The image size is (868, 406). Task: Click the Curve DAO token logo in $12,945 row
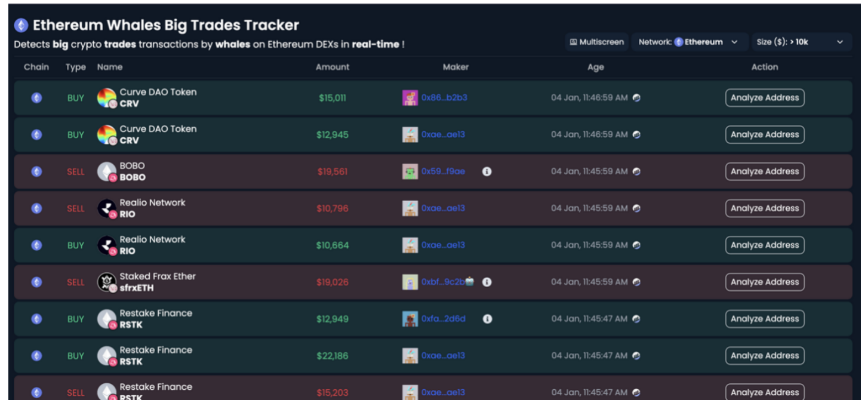[107, 135]
